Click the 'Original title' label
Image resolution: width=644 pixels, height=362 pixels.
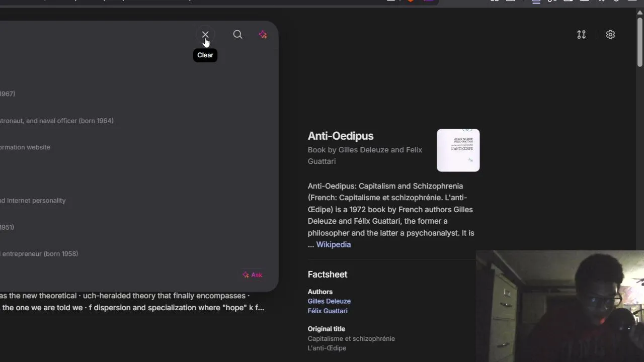tap(327, 329)
